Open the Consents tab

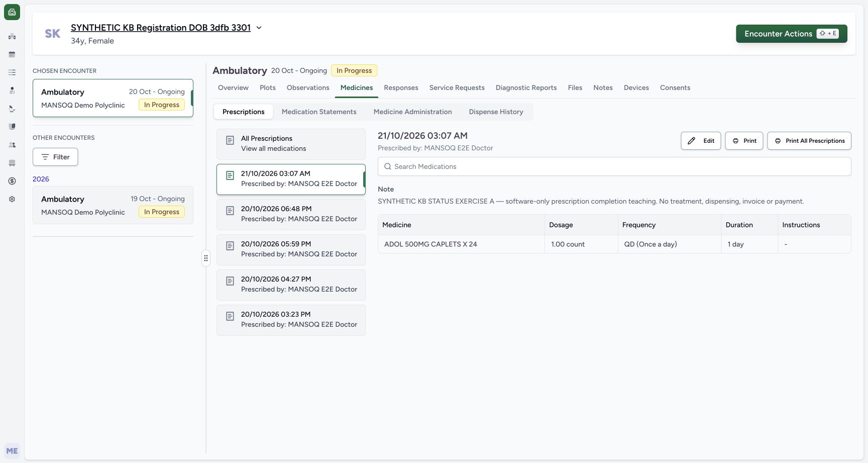pos(675,87)
